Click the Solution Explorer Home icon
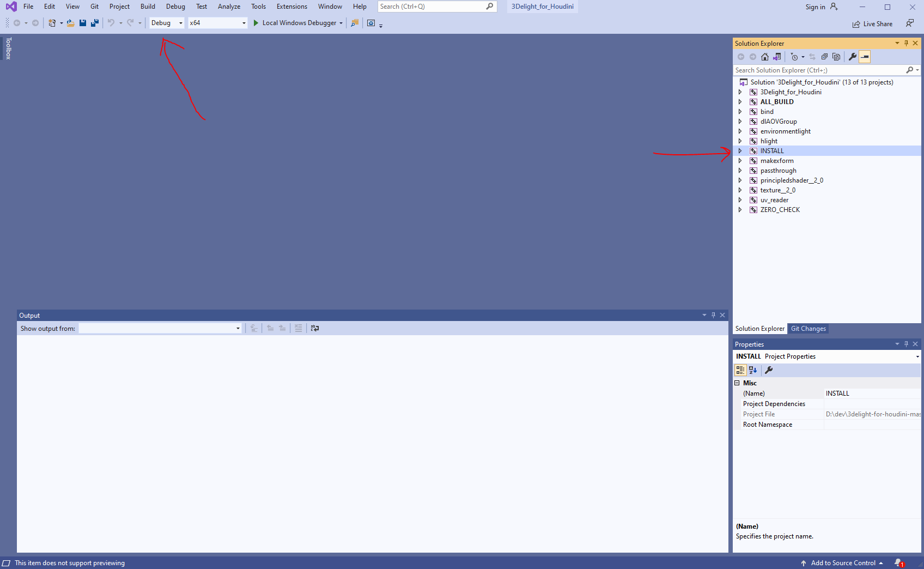This screenshot has width=924, height=569. click(x=765, y=57)
